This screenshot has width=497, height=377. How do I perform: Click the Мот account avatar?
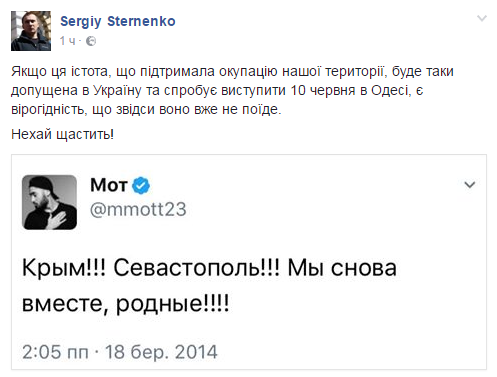[x=49, y=202]
